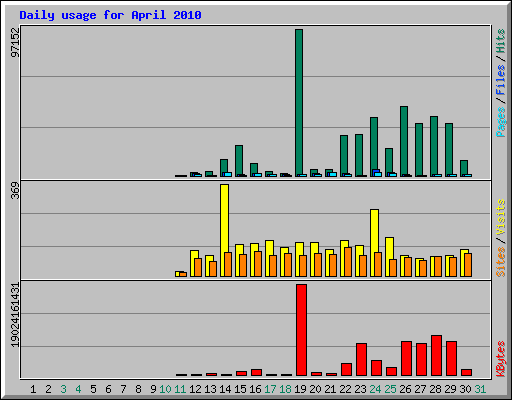Click the 'Hits' legend label
The image size is (512, 400).
click(x=500, y=41)
